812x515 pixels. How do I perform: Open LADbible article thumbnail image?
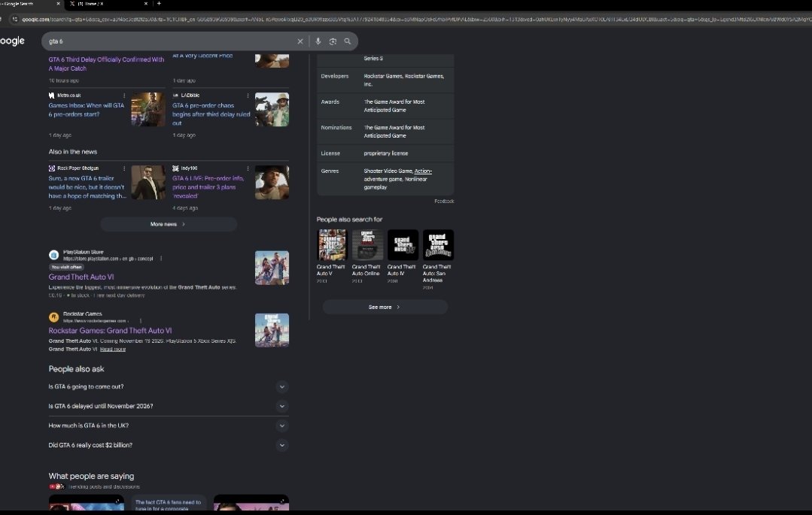click(x=272, y=110)
